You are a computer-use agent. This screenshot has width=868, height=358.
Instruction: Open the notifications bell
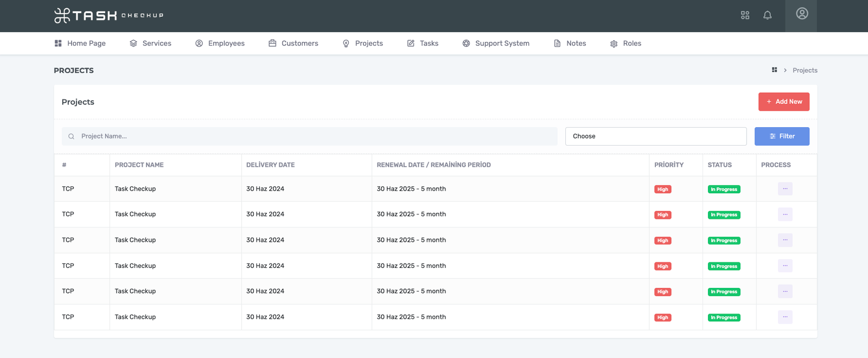click(x=767, y=15)
